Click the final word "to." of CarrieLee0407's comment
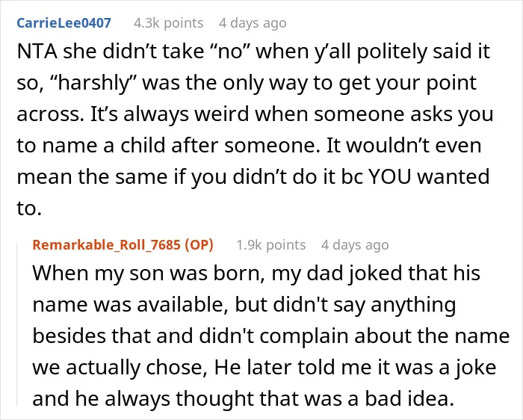The width and height of the screenshot is (523, 420). (29, 209)
